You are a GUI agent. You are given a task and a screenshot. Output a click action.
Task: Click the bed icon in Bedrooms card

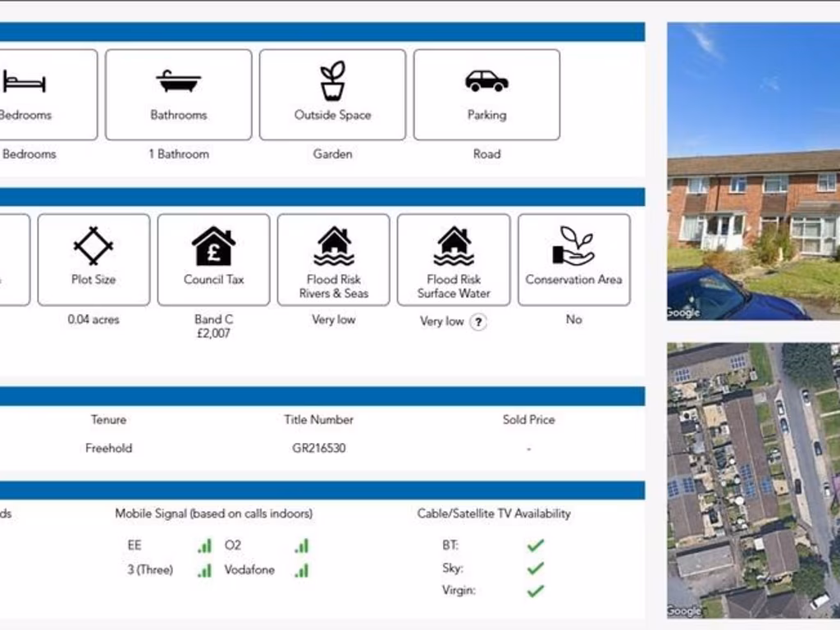pyautogui.click(x=23, y=82)
